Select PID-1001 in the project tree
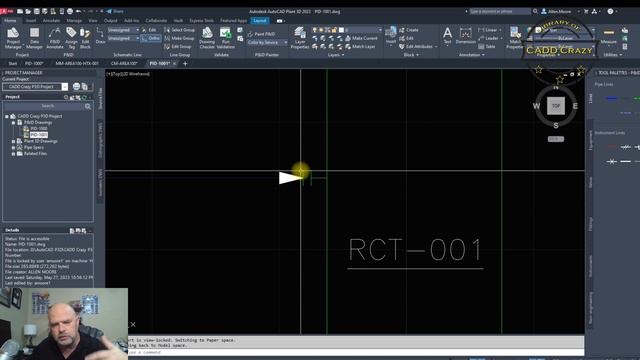This screenshot has width=640, height=360. tap(39, 135)
